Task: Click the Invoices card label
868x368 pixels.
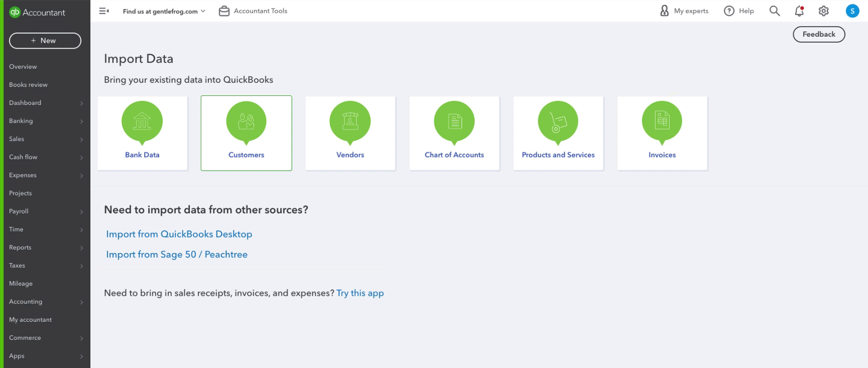Action: [x=662, y=155]
